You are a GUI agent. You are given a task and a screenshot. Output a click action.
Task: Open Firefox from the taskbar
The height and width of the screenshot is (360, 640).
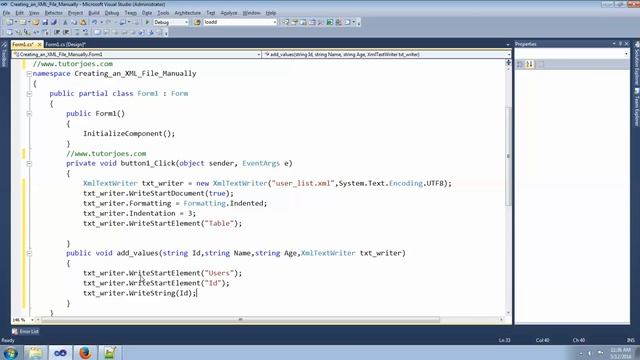pyautogui.click(x=85, y=353)
